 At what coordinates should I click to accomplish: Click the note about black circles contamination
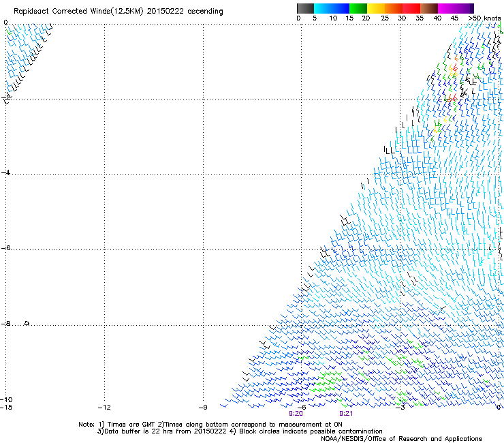click(x=306, y=431)
